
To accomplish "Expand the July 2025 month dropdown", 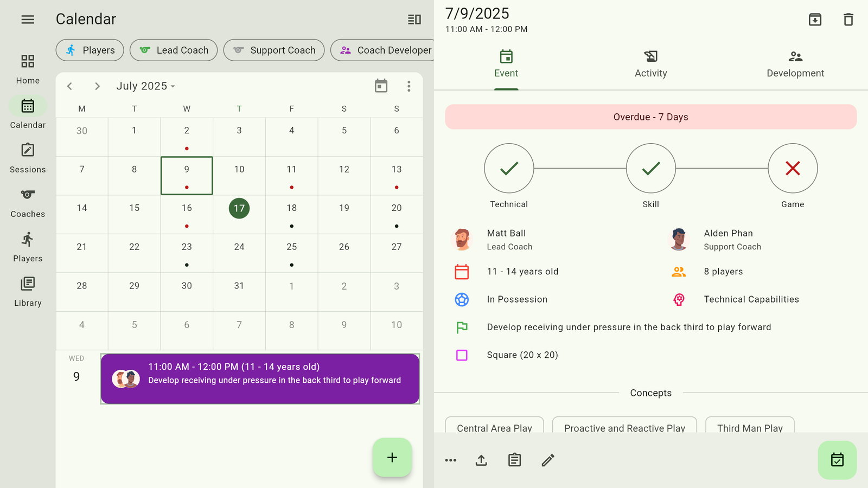I will pyautogui.click(x=145, y=86).
